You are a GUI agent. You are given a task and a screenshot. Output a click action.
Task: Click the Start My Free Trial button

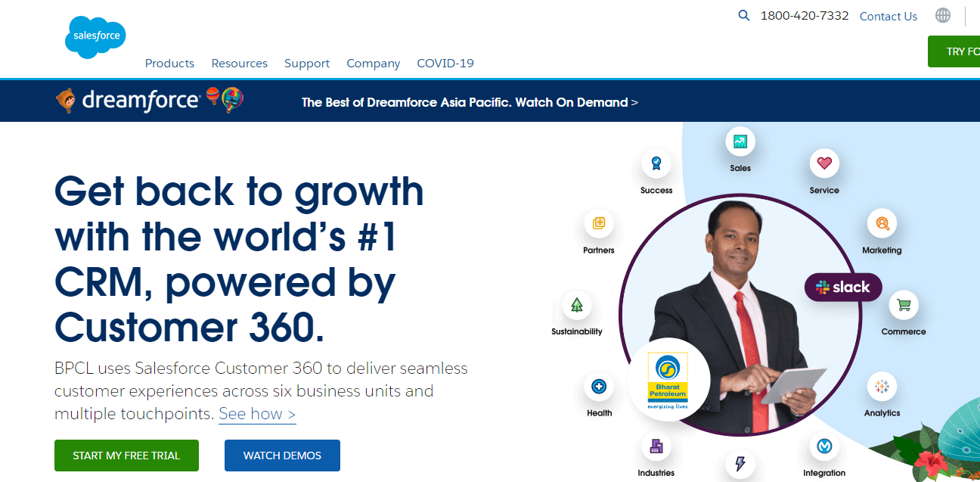click(x=126, y=456)
